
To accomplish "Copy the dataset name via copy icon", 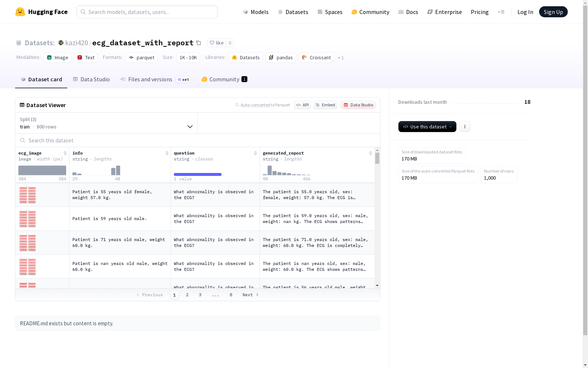I will (198, 43).
